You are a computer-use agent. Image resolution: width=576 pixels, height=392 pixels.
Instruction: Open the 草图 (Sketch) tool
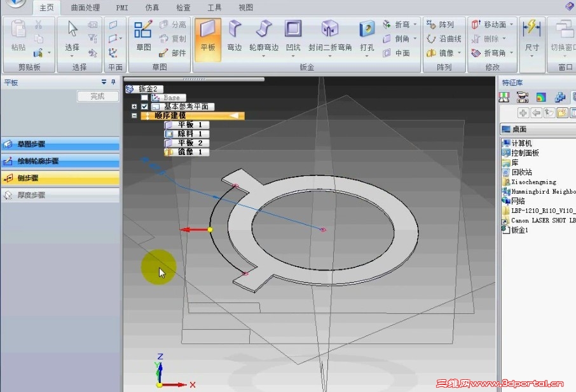(143, 36)
